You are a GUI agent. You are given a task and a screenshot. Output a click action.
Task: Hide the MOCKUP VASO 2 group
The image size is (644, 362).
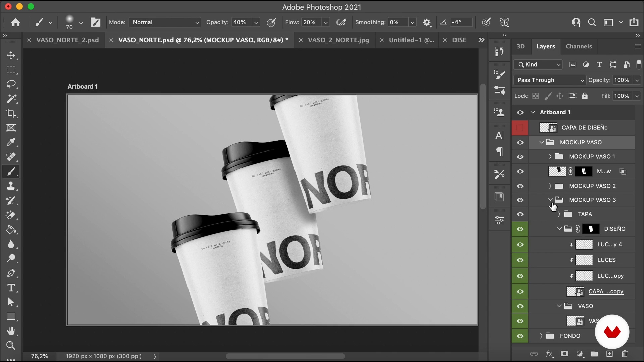520,186
